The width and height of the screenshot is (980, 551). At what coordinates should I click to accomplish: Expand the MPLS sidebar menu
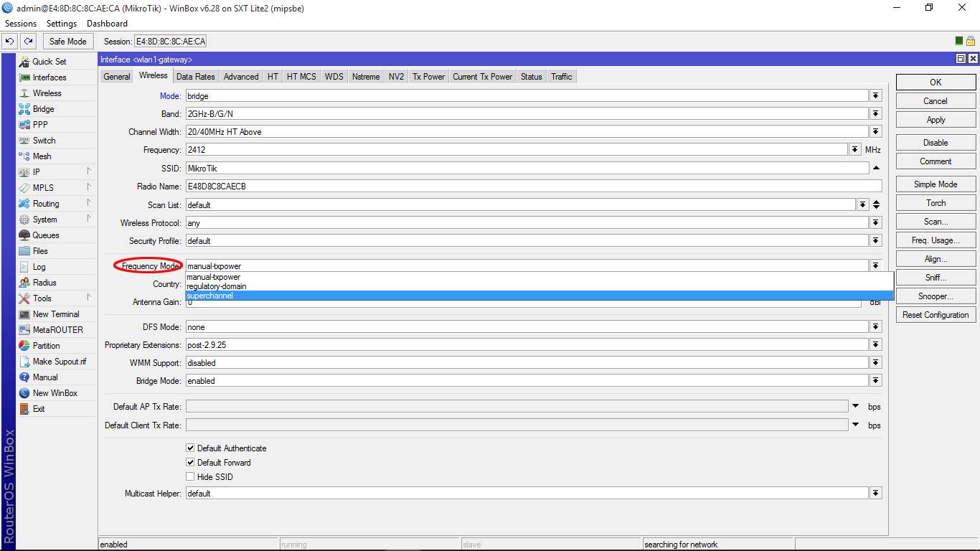click(56, 188)
